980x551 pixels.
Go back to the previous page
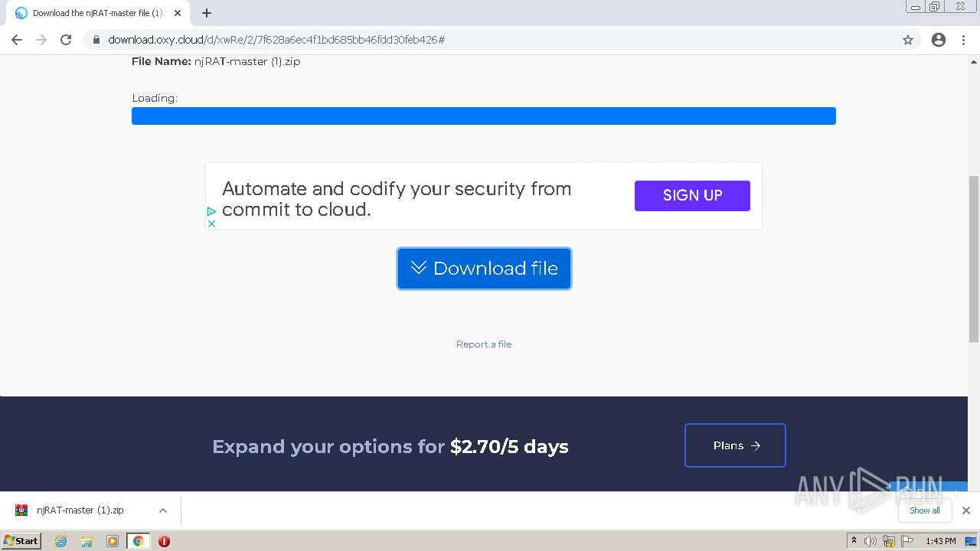[17, 40]
